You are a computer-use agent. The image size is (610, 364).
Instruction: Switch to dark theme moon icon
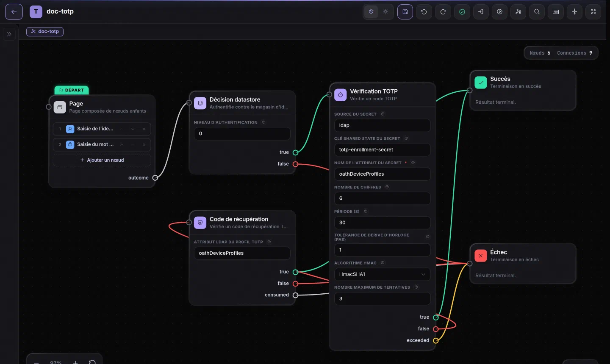371,12
